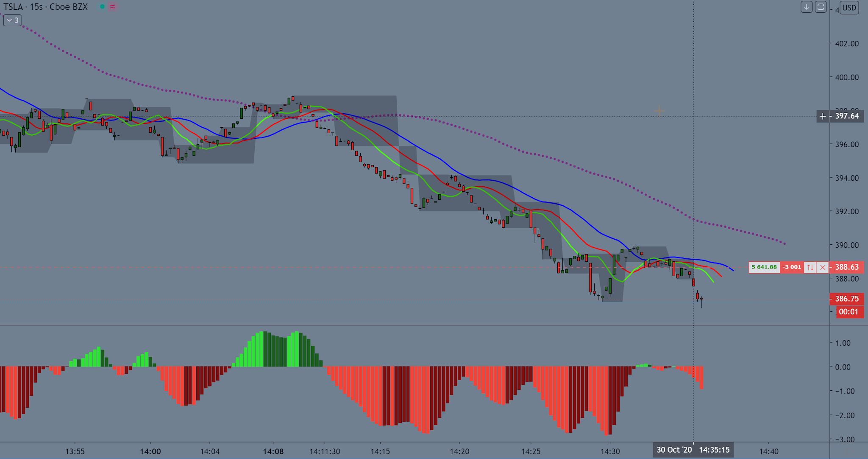The width and height of the screenshot is (868, 459).
Task: Click the TSLA 15s Cboe BZX title
Action: [46, 7]
